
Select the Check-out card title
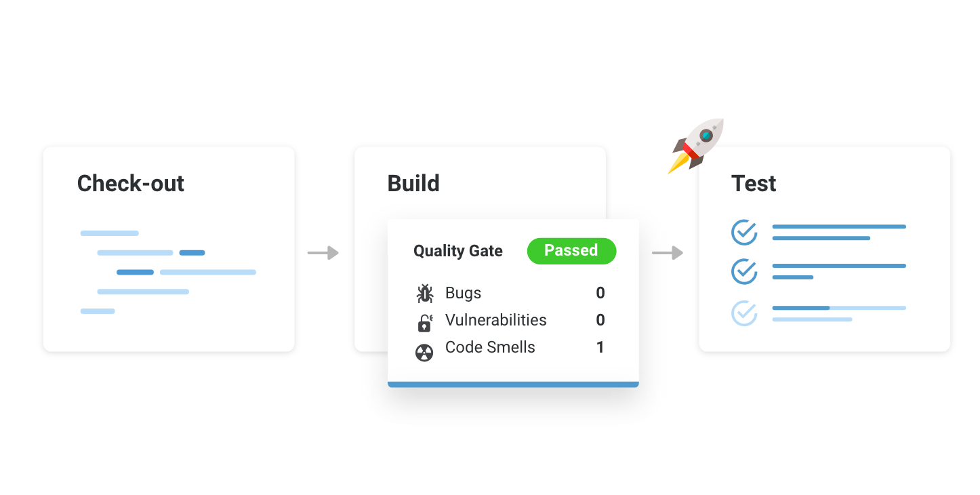click(131, 184)
